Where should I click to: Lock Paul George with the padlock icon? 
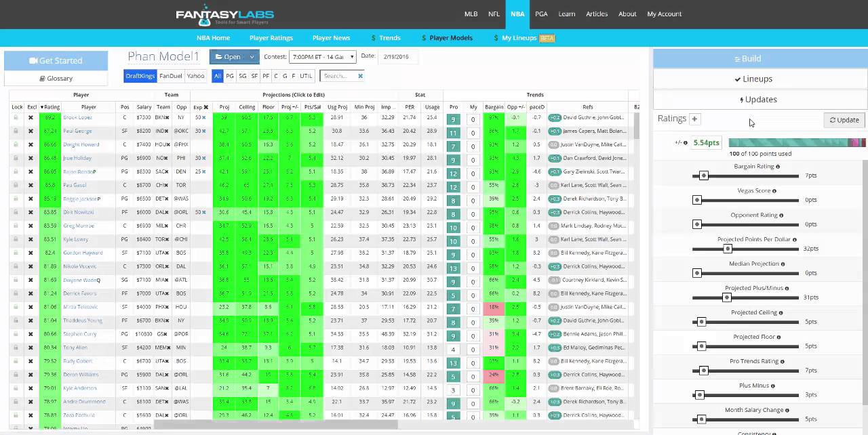16,131
